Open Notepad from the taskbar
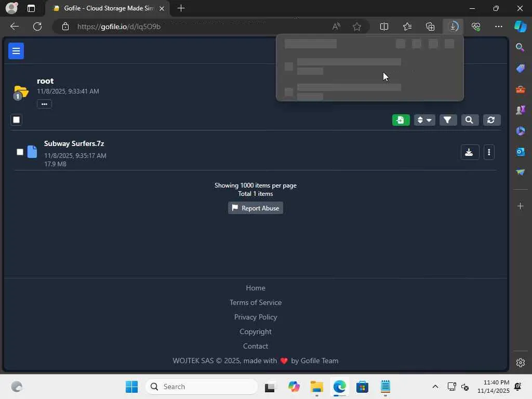Screen dimensions: 532x399 [385, 387]
